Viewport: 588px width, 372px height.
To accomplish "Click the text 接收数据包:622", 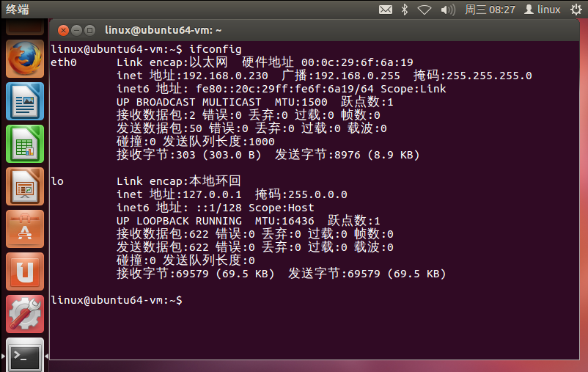I will click(162, 234).
